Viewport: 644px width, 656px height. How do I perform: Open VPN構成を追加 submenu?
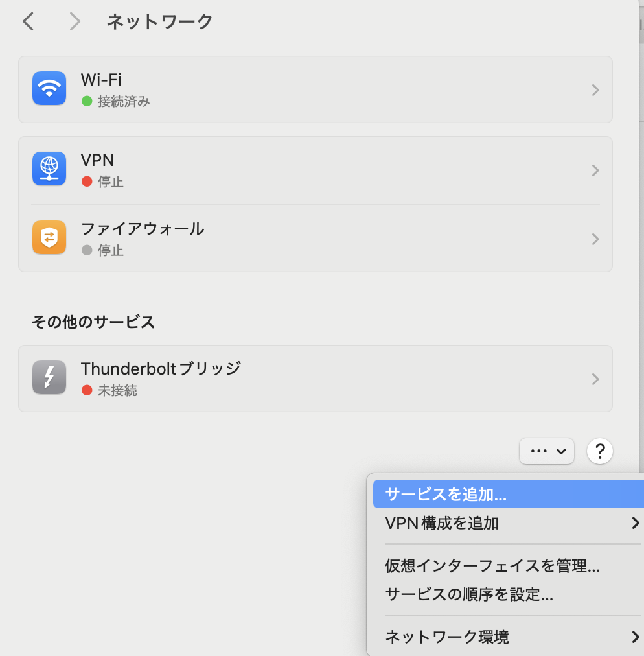pos(509,523)
